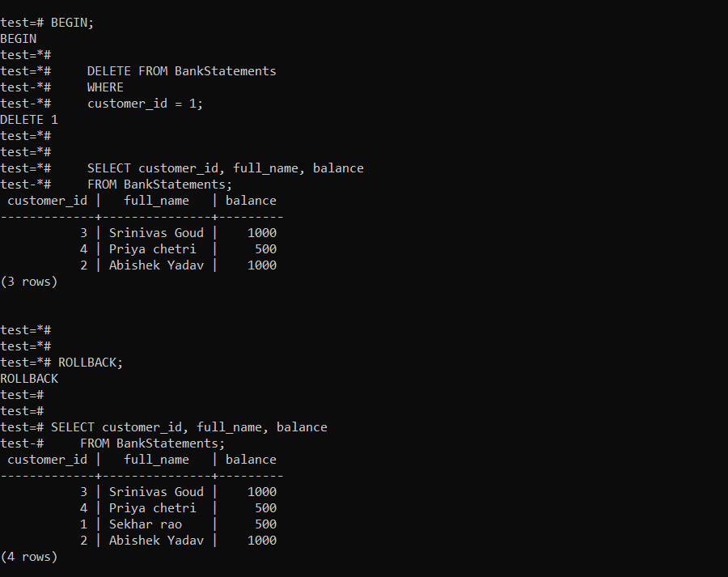
Task: Click balance 500 in Sekhar rao row
Action: coord(265,524)
